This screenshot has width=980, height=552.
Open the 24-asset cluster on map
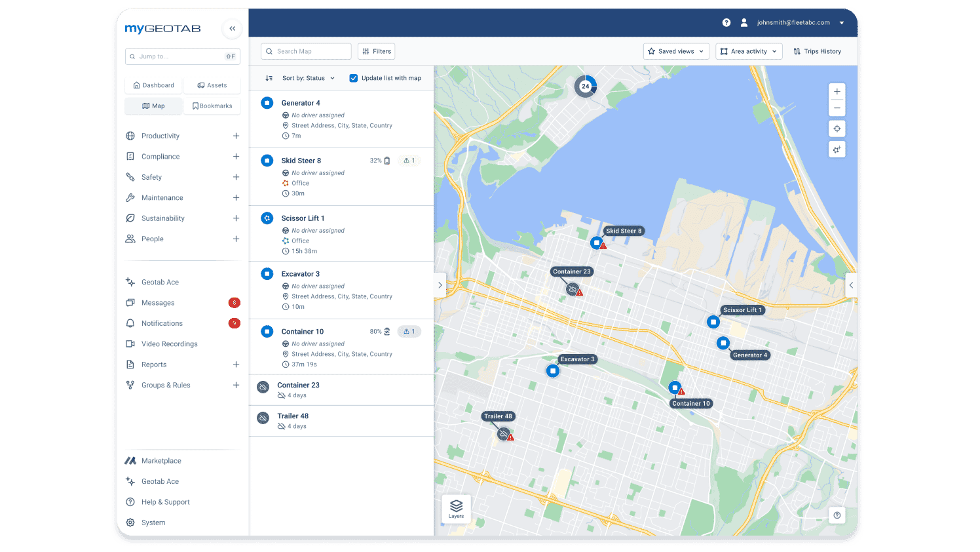585,86
